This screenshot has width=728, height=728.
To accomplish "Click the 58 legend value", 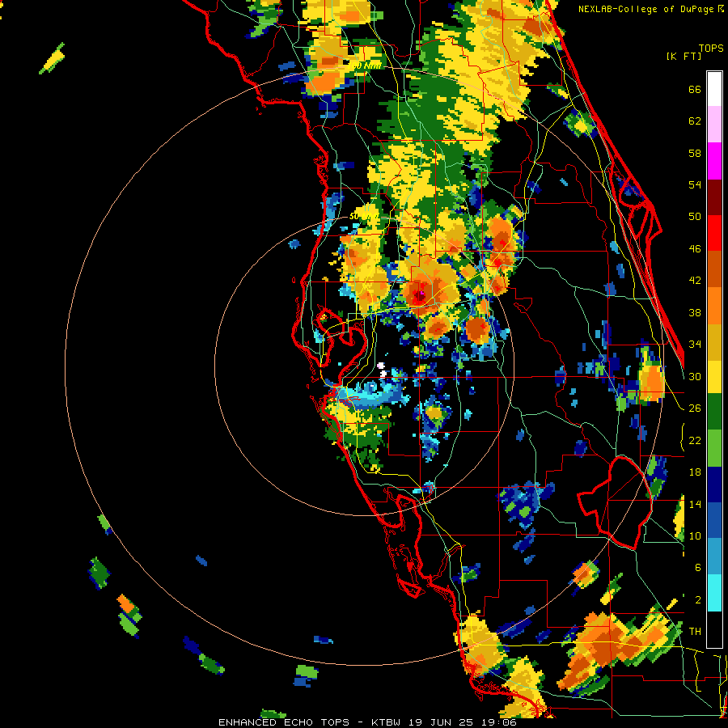I will tap(695, 153).
